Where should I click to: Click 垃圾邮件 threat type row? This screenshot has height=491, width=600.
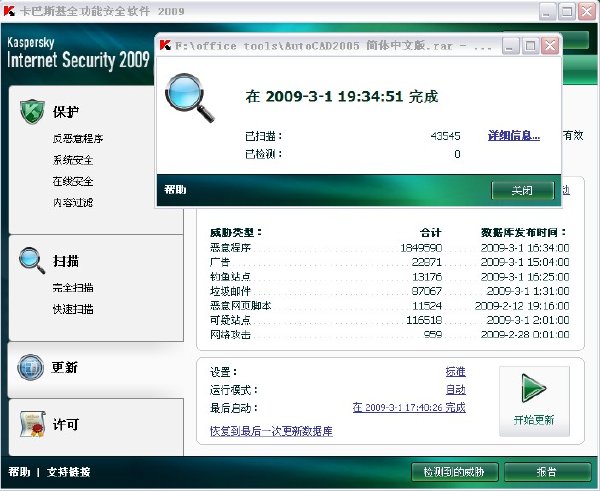click(390, 291)
